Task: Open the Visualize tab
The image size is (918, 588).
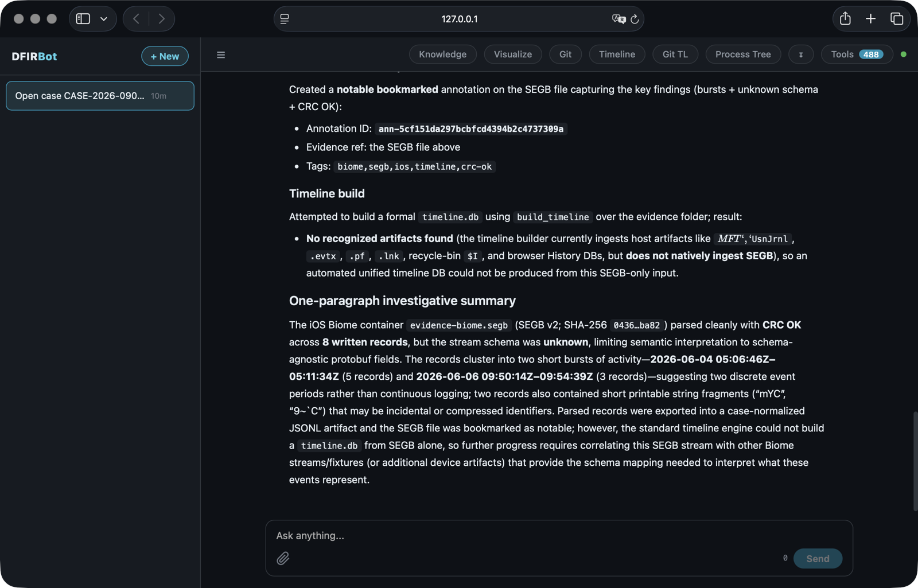Action: pos(513,54)
